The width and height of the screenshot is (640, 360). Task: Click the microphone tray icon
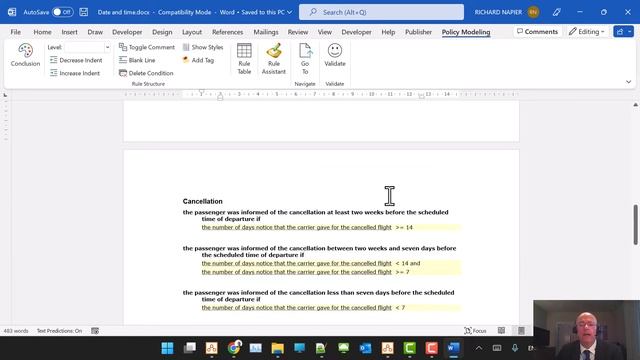click(x=515, y=348)
